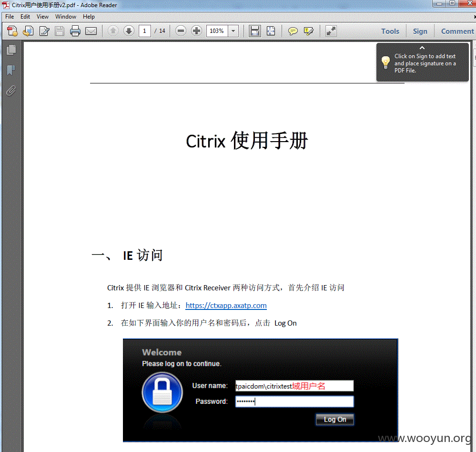This screenshot has height=452, width=476.
Task: Click the 103% zoom value field
Action: coord(217,31)
